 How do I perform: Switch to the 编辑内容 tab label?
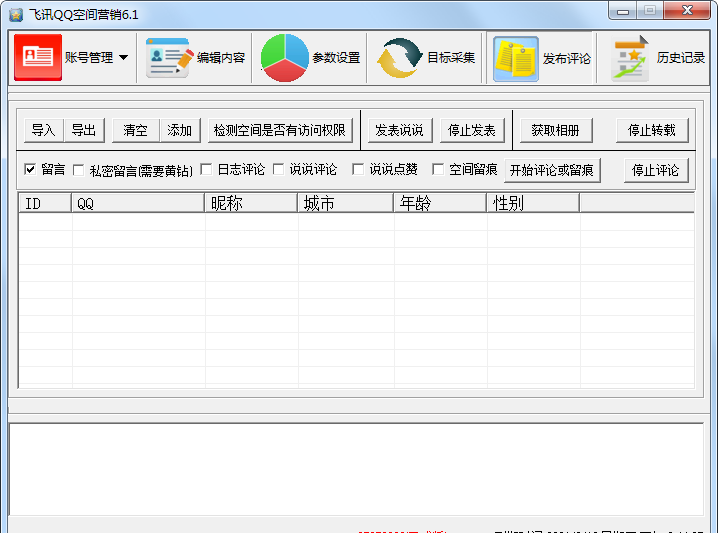221,58
